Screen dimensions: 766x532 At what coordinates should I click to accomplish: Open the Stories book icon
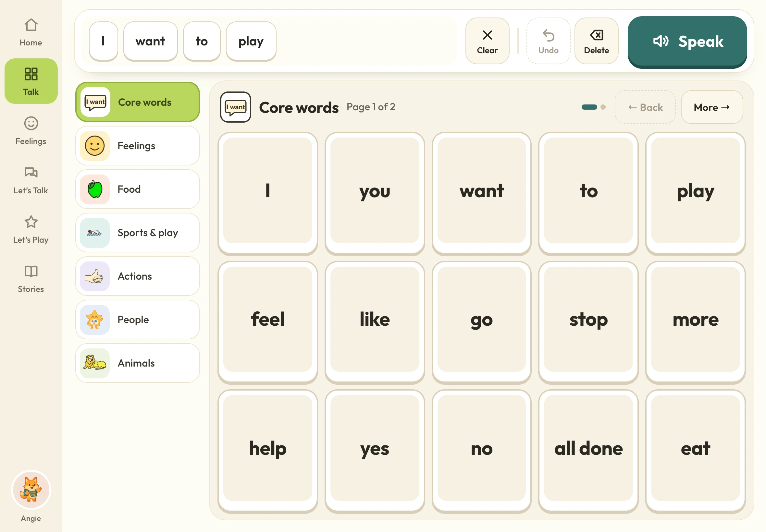(31, 279)
